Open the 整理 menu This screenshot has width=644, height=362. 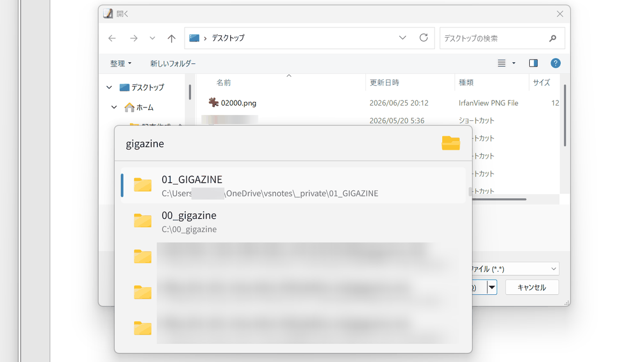[121, 63]
